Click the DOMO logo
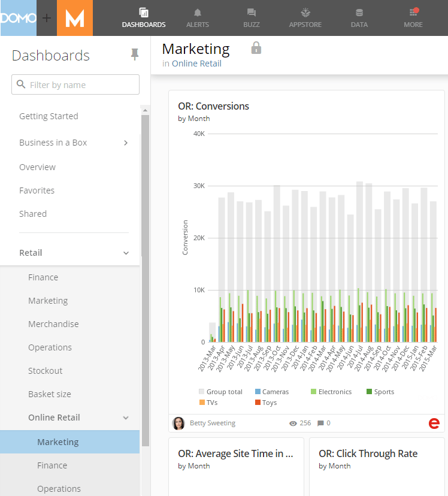The width and height of the screenshot is (448, 496). point(19,18)
